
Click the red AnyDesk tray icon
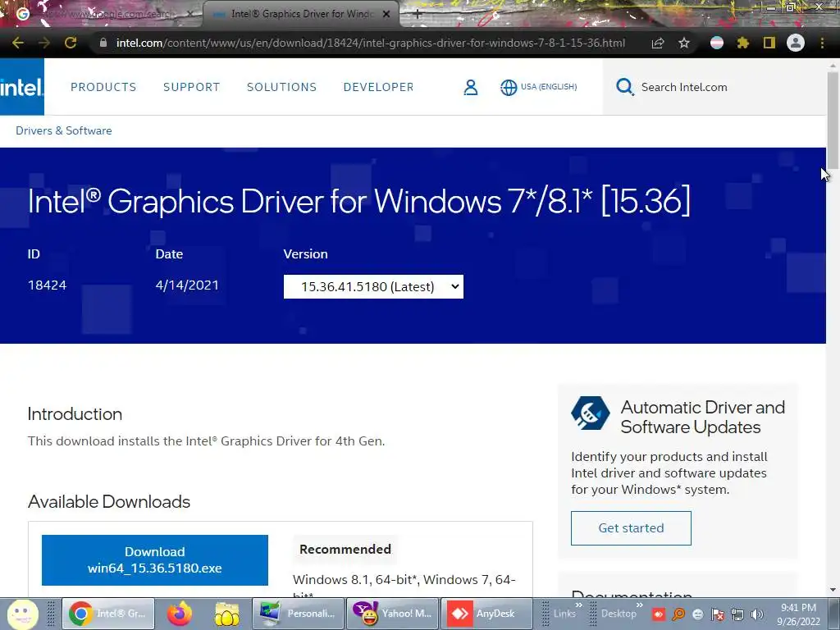[x=659, y=614]
